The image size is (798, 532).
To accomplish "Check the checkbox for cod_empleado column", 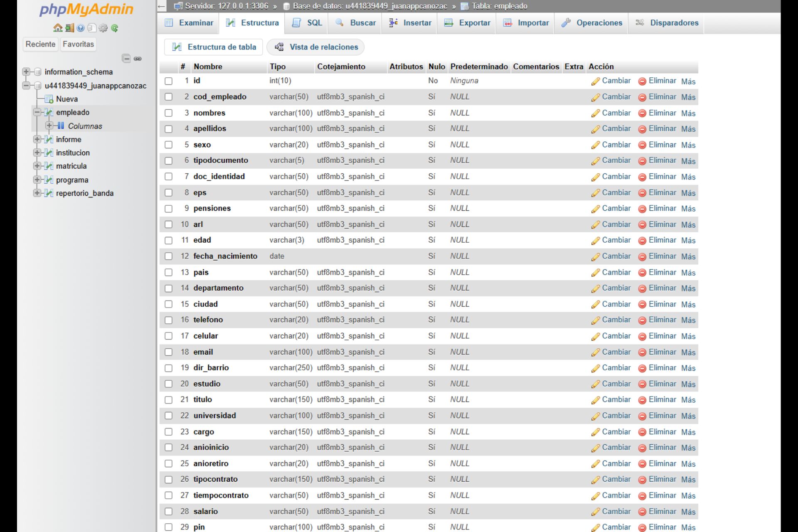I will (x=168, y=97).
